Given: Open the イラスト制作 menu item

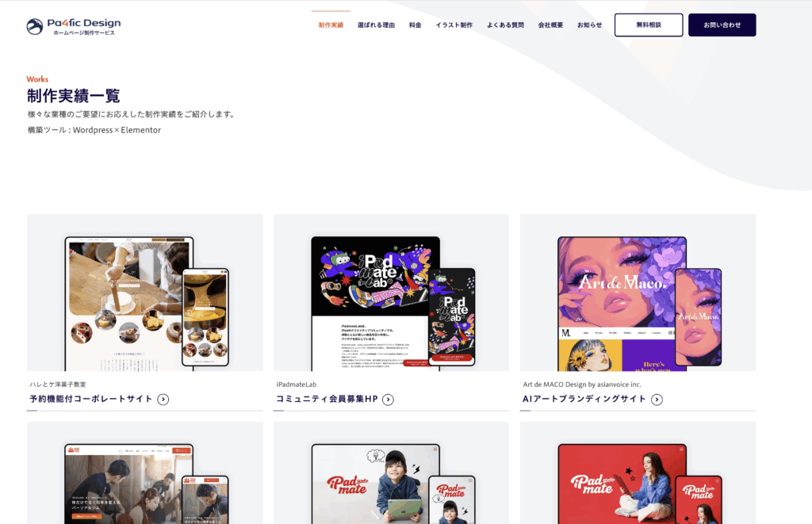Looking at the screenshot, I should pos(454,25).
